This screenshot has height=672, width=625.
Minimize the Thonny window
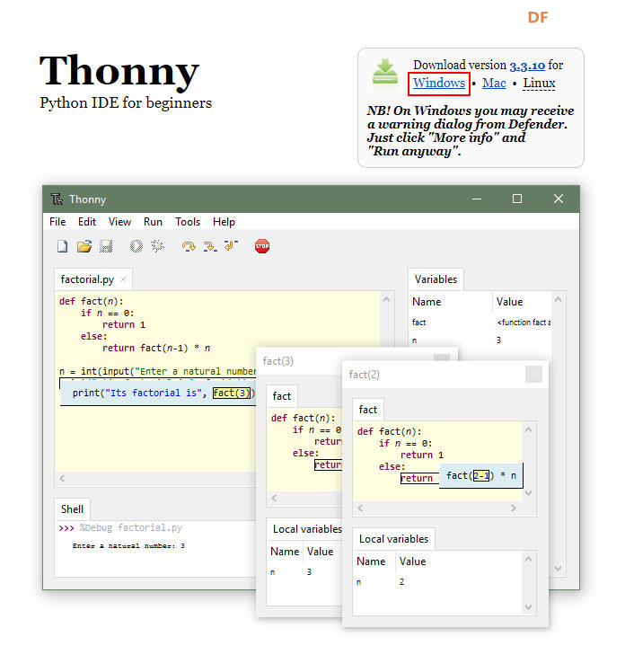[x=477, y=199]
